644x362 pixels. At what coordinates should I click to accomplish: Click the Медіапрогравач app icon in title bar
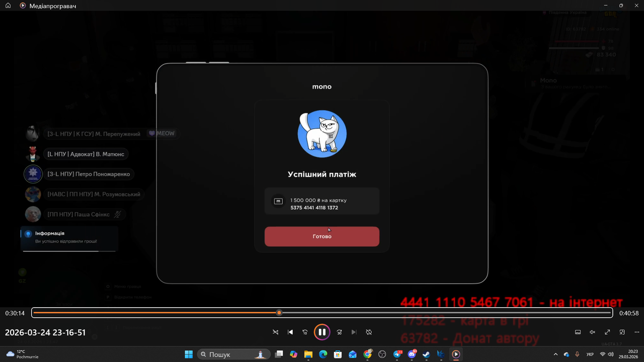tap(23, 6)
